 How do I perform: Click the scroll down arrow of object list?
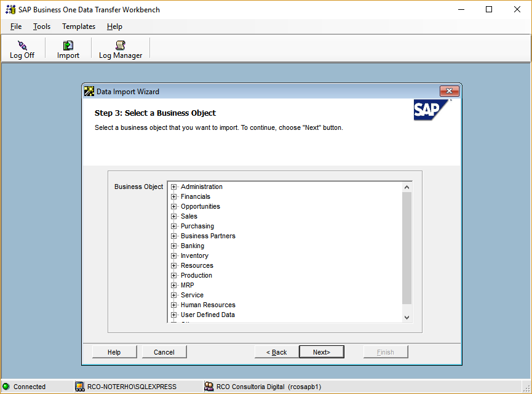pos(407,318)
